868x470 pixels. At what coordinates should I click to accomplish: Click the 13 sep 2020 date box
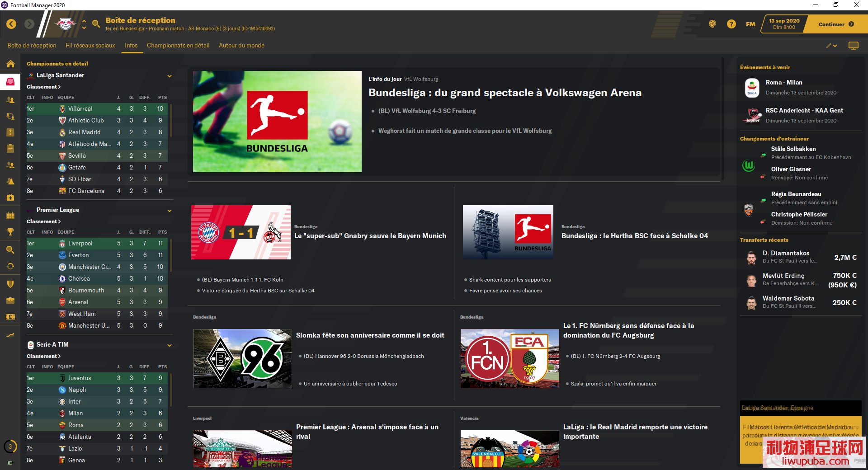pyautogui.click(x=784, y=24)
